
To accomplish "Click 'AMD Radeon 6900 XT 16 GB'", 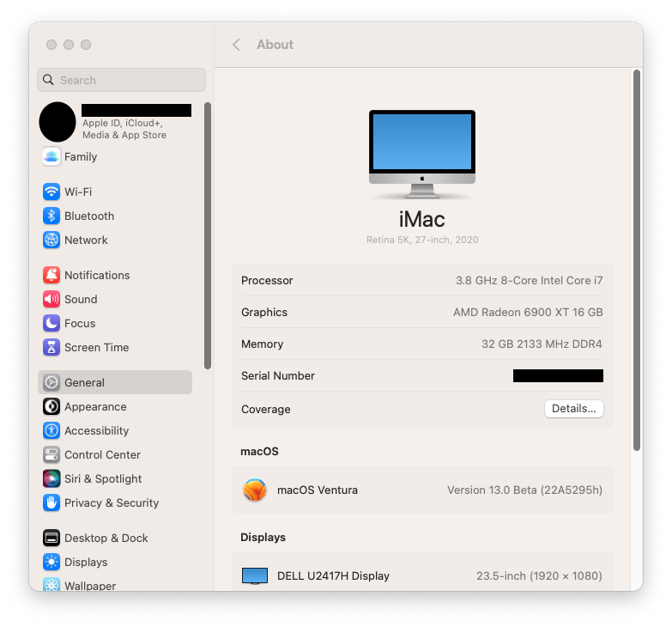I will coord(528,313).
